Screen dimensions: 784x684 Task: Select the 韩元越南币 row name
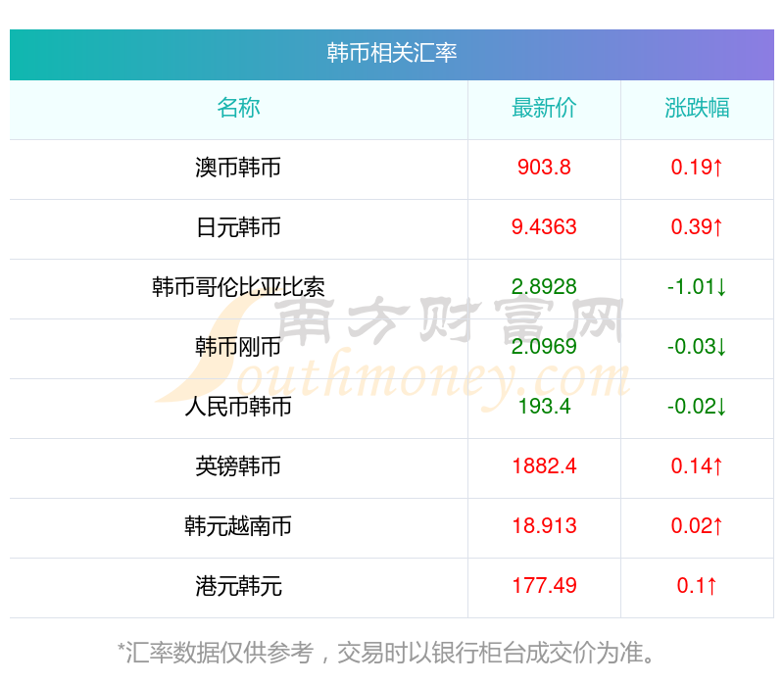[238, 526]
